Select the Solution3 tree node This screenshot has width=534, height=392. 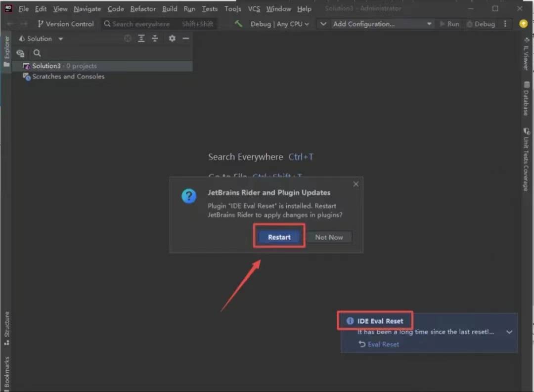point(102,66)
